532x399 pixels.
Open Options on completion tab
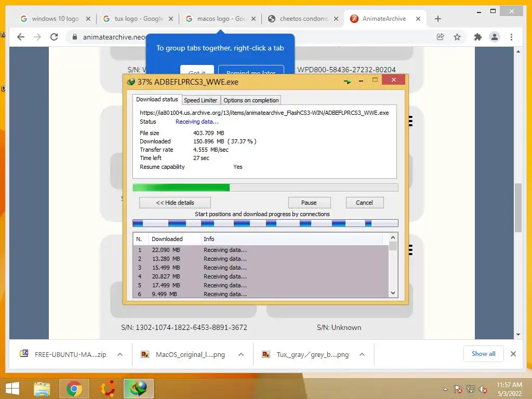coord(251,100)
